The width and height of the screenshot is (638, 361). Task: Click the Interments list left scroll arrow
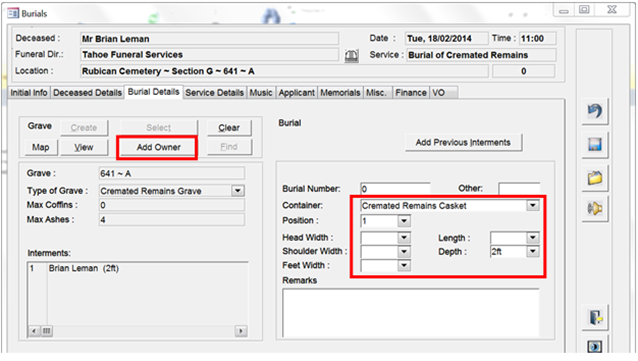(x=34, y=331)
